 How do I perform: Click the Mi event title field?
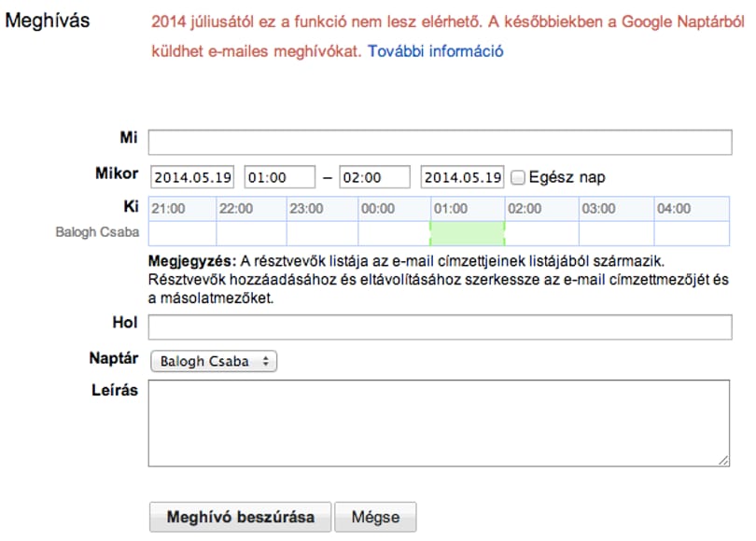pos(440,142)
